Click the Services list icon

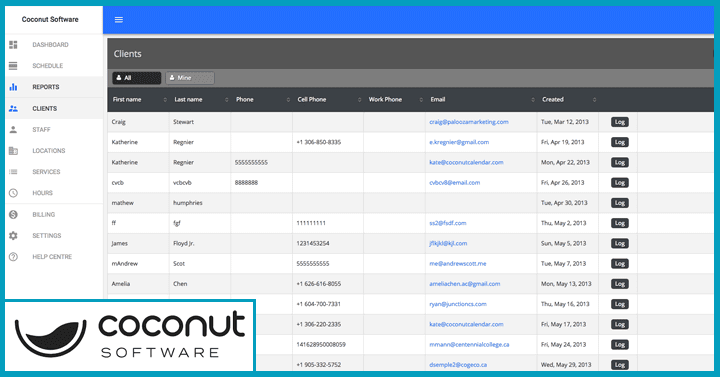pos(13,172)
